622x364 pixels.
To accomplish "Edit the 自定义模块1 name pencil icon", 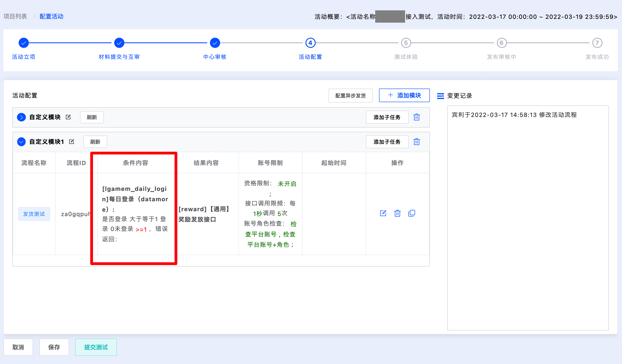I will click(x=72, y=142).
